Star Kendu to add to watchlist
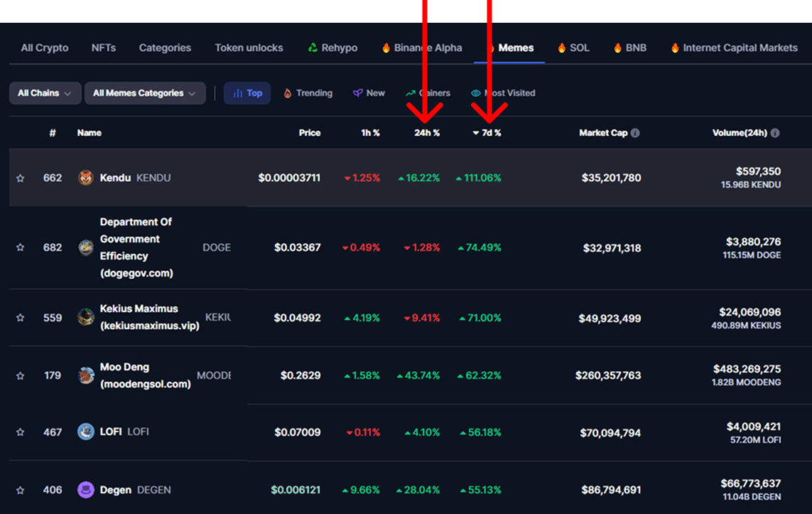 20,178
